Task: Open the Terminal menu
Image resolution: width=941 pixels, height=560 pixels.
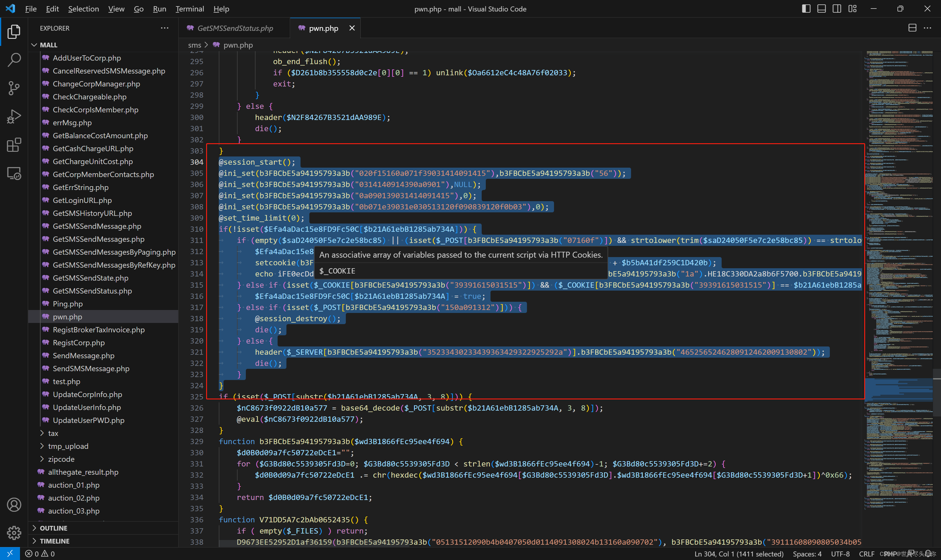Action: 189,9
